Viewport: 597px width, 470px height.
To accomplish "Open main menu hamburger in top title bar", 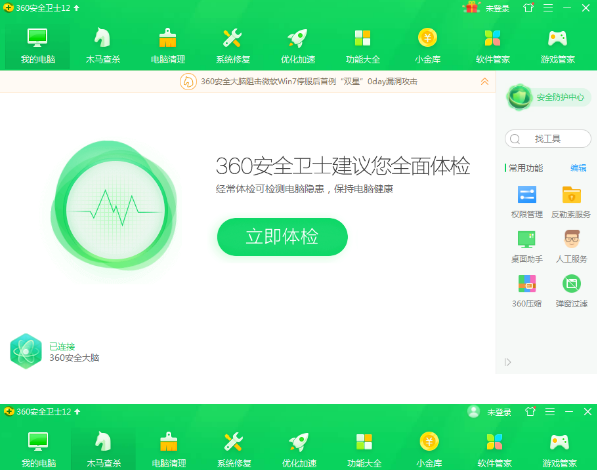I will (548, 8).
